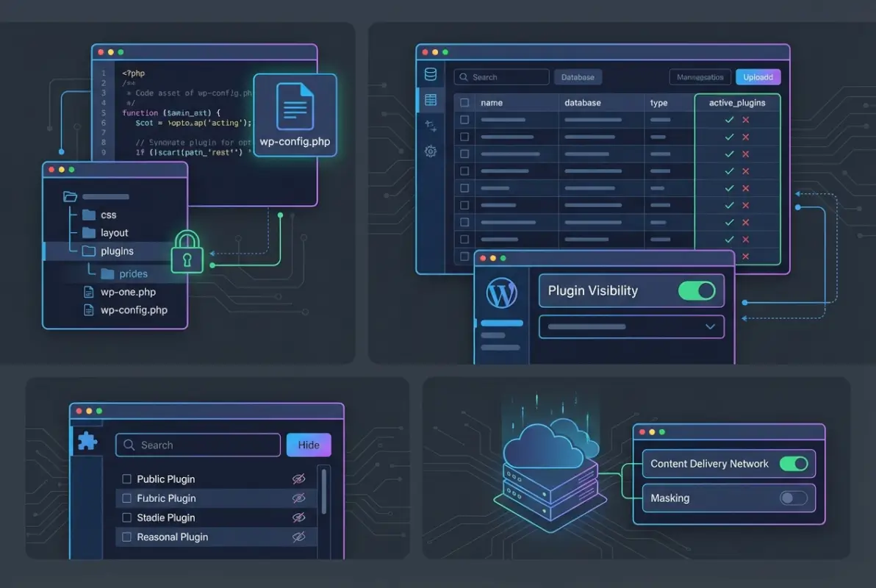This screenshot has height=588, width=876.
Task: Switch to the Database tab
Action: (578, 77)
